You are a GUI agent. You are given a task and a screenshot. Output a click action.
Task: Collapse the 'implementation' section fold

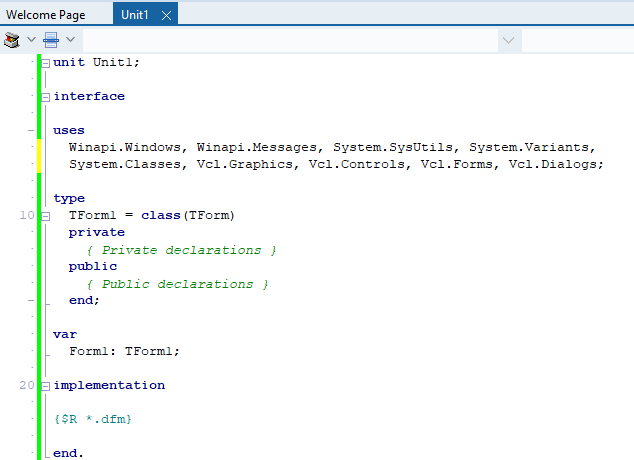46,386
